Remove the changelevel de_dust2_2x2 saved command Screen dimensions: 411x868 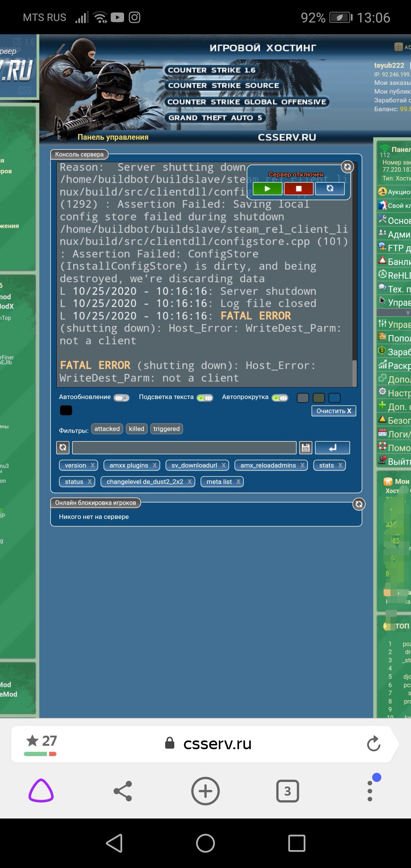click(190, 482)
